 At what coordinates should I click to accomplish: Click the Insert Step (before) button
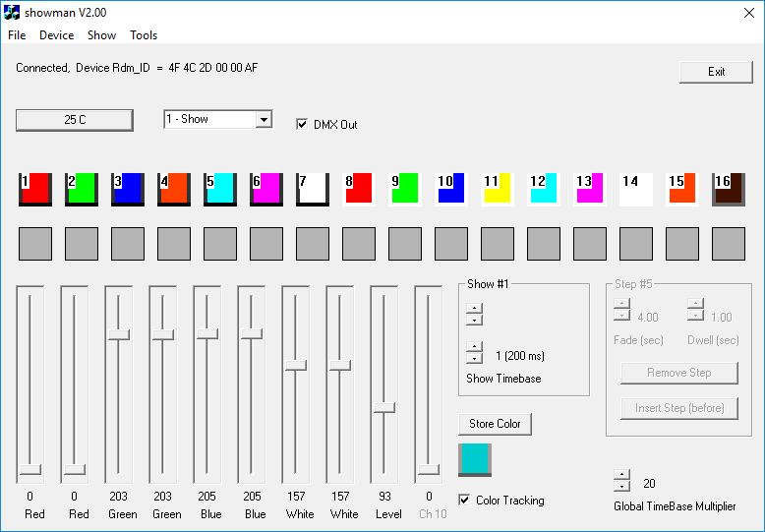679,408
